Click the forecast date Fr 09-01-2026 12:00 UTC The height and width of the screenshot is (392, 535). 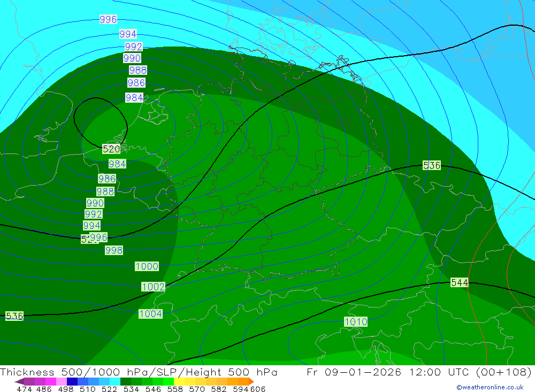pyautogui.click(x=389, y=372)
